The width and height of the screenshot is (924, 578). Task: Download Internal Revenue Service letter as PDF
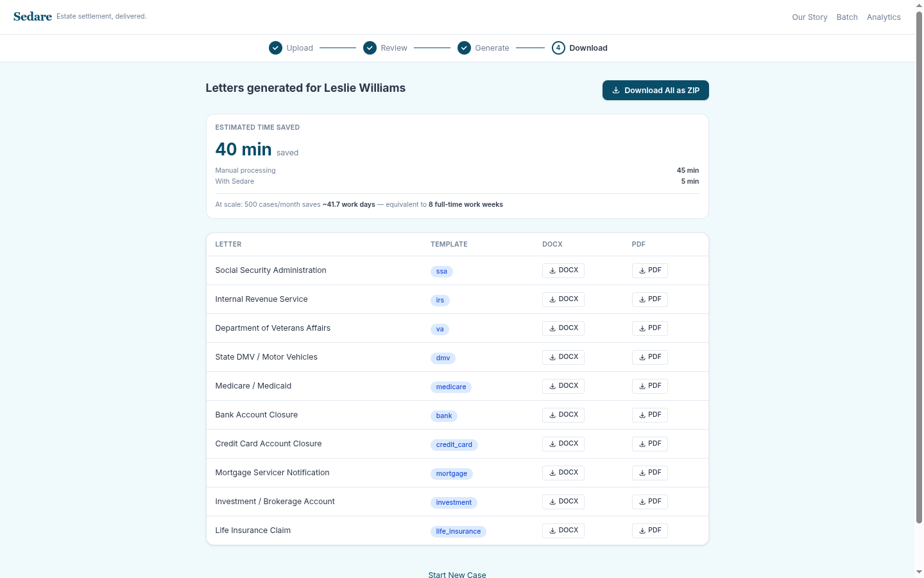(x=649, y=299)
